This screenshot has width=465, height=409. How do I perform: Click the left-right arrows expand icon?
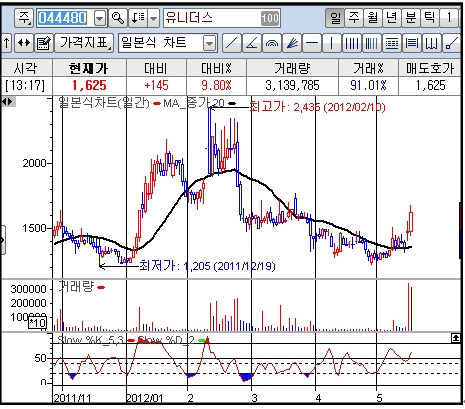pyautogui.click(x=24, y=43)
